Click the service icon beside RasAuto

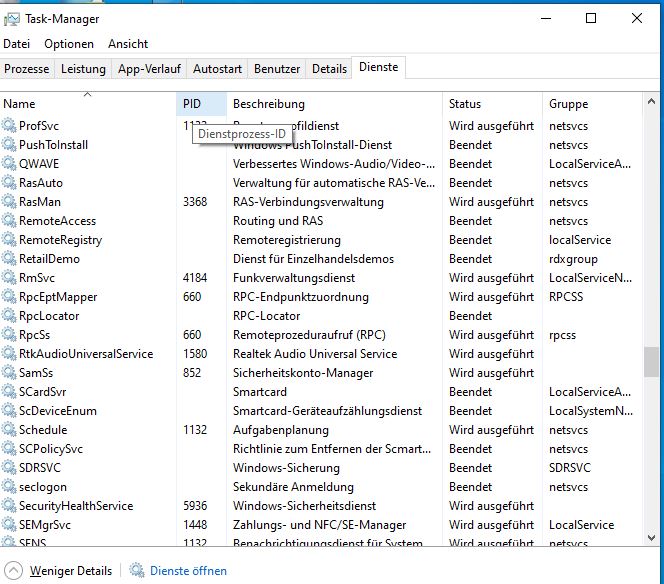tap(9, 183)
